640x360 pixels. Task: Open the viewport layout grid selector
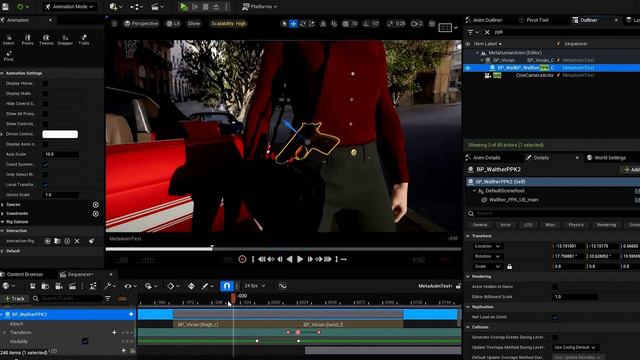pyautogui.click(x=448, y=27)
